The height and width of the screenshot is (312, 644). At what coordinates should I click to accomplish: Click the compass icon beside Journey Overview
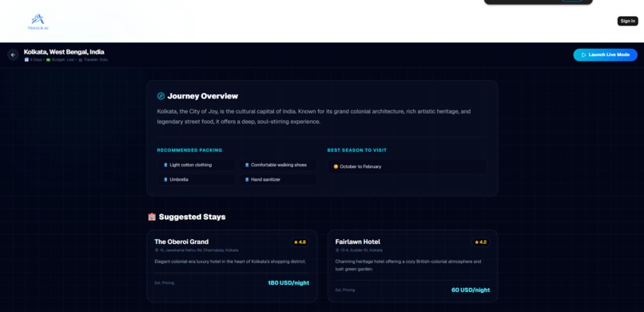(x=161, y=96)
